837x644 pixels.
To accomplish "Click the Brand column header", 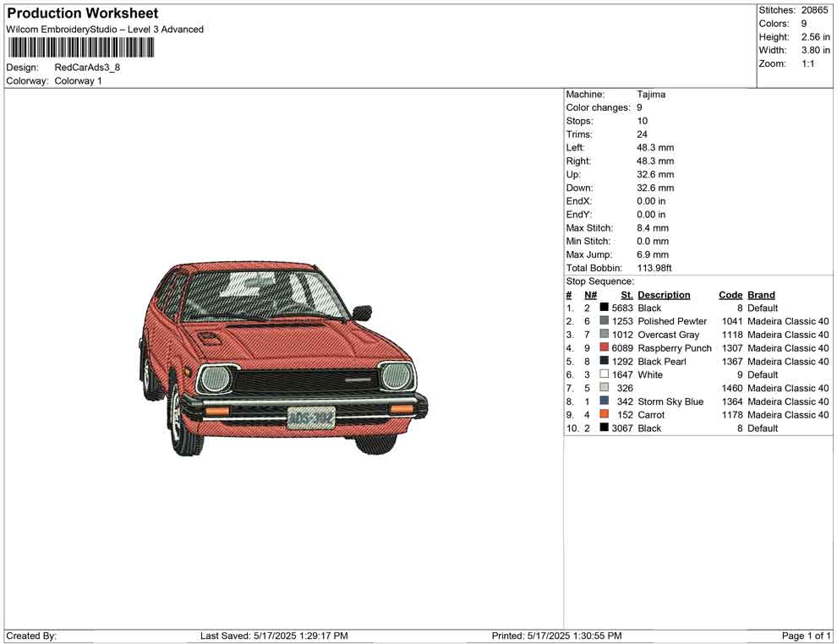I will pyautogui.click(x=761, y=295).
